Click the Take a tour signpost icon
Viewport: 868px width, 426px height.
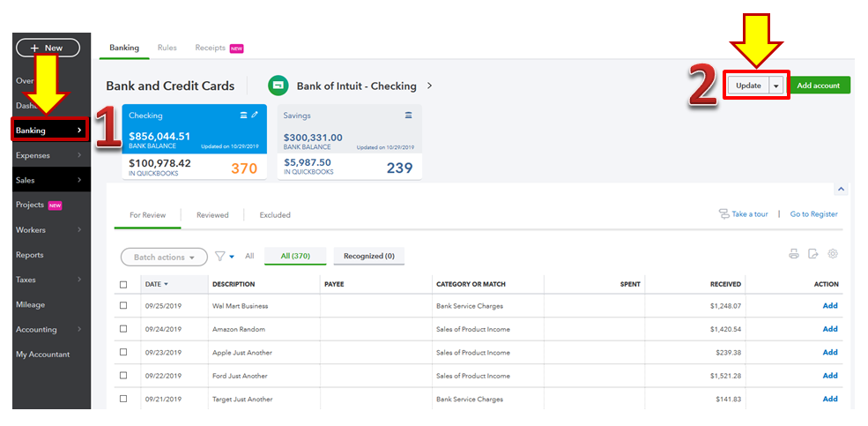click(x=723, y=213)
